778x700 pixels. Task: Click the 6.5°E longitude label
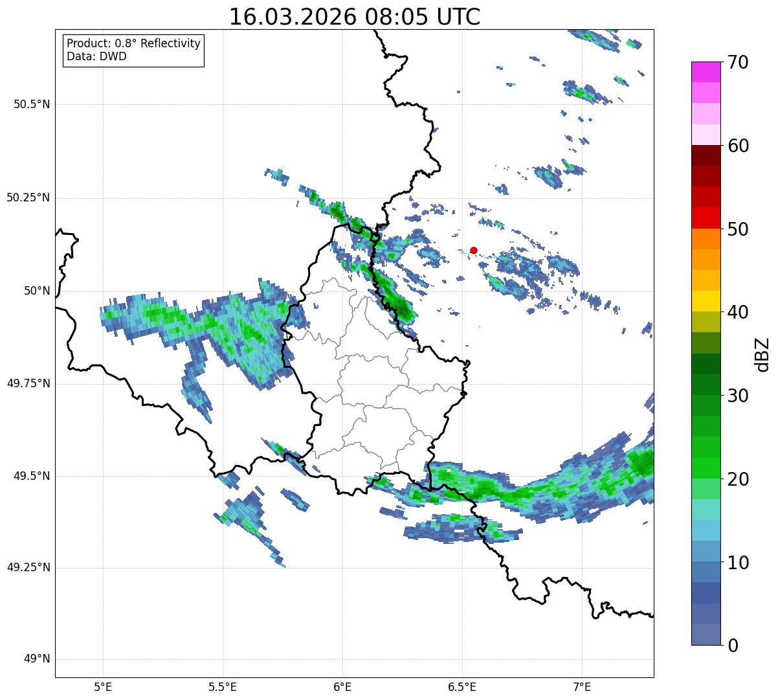pyautogui.click(x=462, y=686)
